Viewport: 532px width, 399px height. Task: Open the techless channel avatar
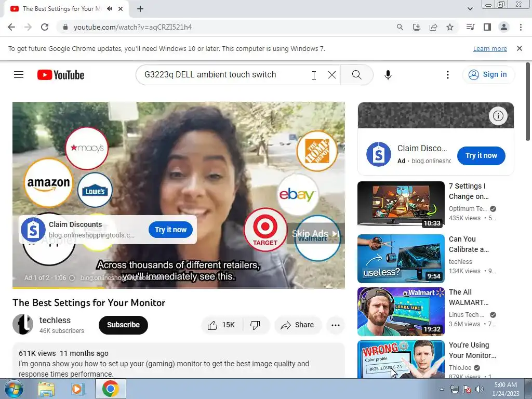pyautogui.click(x=23, y=324)
